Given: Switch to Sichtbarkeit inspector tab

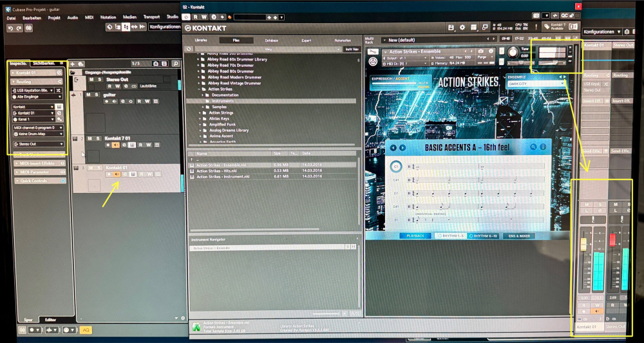Looking at the screenshot, I should tap(44, 63).
